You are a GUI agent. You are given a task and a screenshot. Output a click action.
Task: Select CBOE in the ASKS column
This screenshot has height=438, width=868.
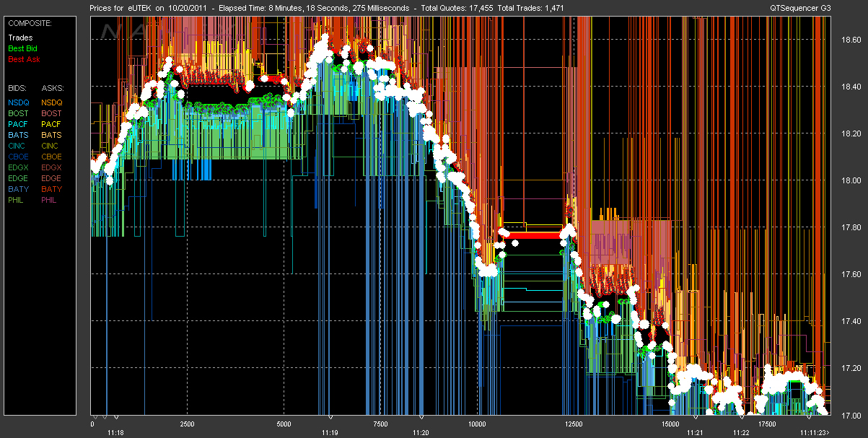pyautogui.click(x=52, y=157)
